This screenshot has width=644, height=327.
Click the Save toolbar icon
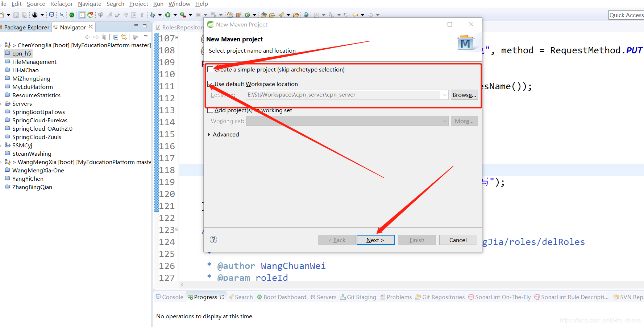coord(16,15)
